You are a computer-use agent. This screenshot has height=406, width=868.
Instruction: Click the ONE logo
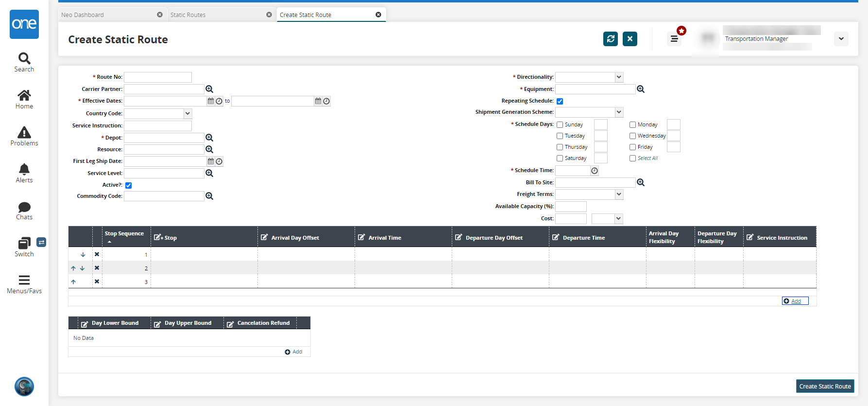(x=24, y=24)
